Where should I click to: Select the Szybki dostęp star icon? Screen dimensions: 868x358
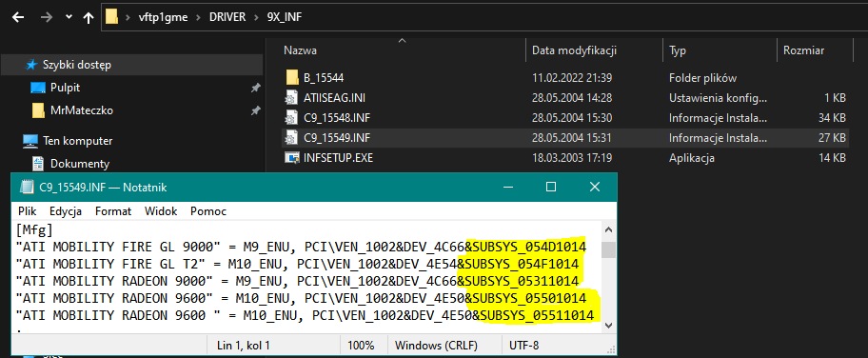(31, 65)
